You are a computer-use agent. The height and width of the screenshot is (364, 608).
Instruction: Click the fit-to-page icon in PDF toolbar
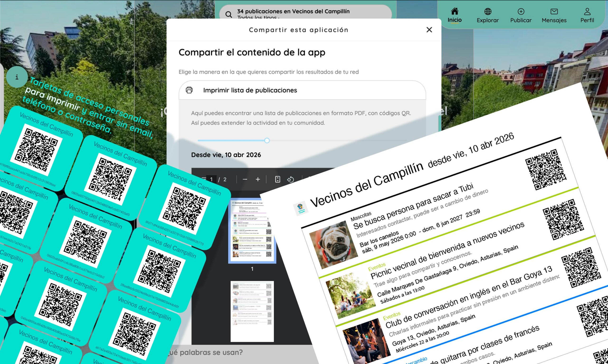coord(278,179)
